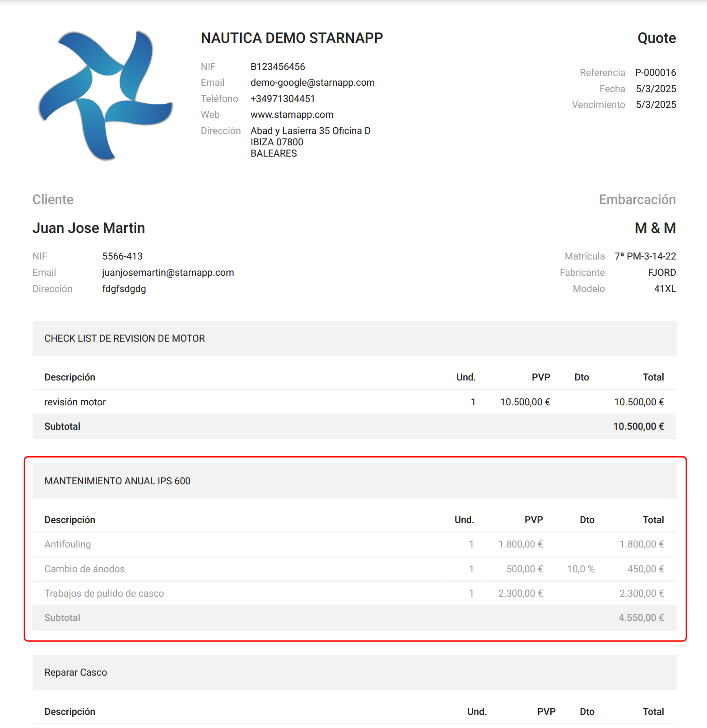Click the Antifouling PVP 1.800,00 €
707x728 pixels.
[x=521, y=544]
